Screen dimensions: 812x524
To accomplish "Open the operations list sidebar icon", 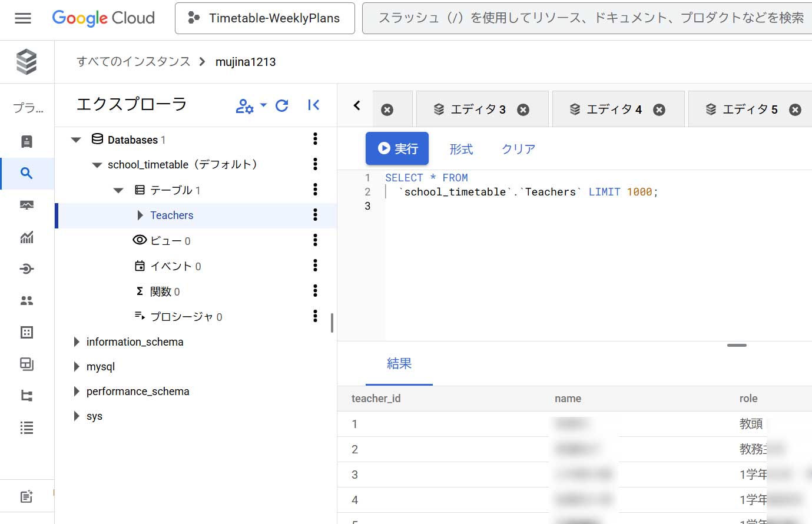I will [26, 427].
